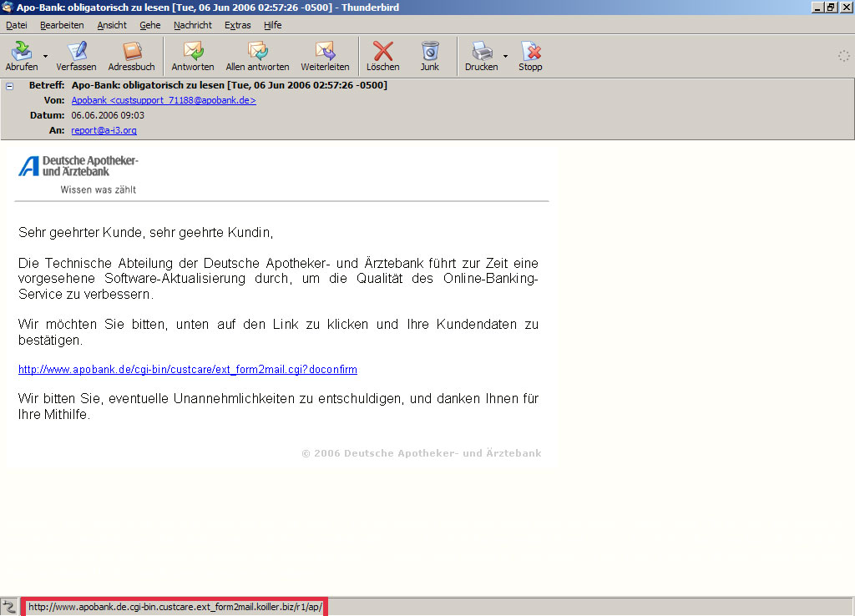This screenshot has height=616, width=855.
Task: Click the apobank.de doconfirm link
Action: coord(188,369)
